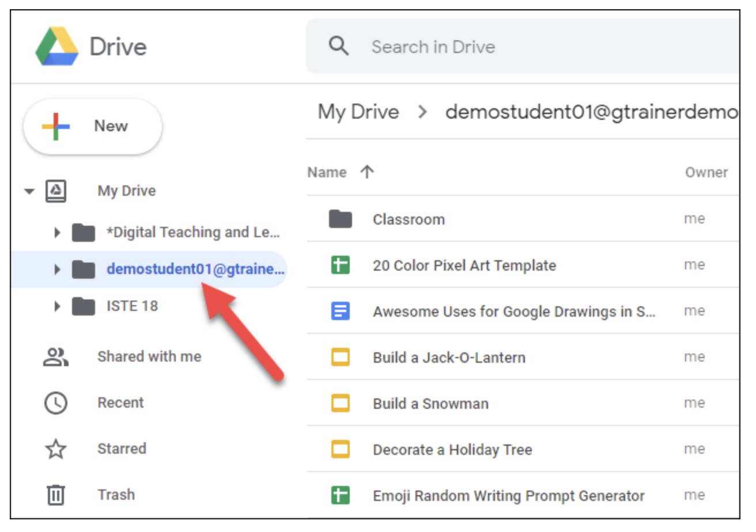Open the Starred view

122,449
